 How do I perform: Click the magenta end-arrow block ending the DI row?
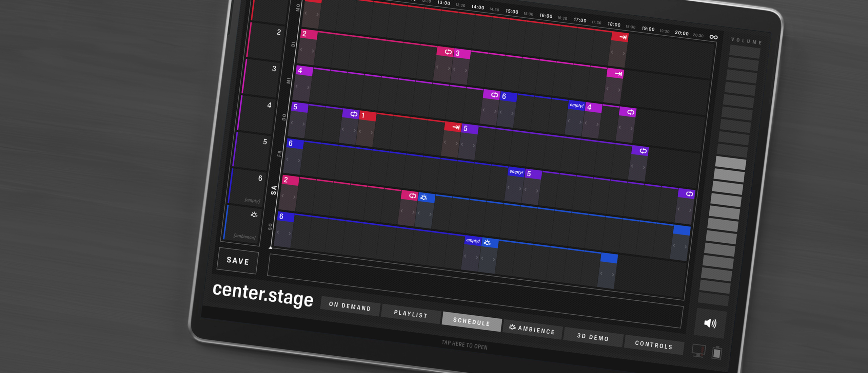pyautogui.click(x=615, y=73)
